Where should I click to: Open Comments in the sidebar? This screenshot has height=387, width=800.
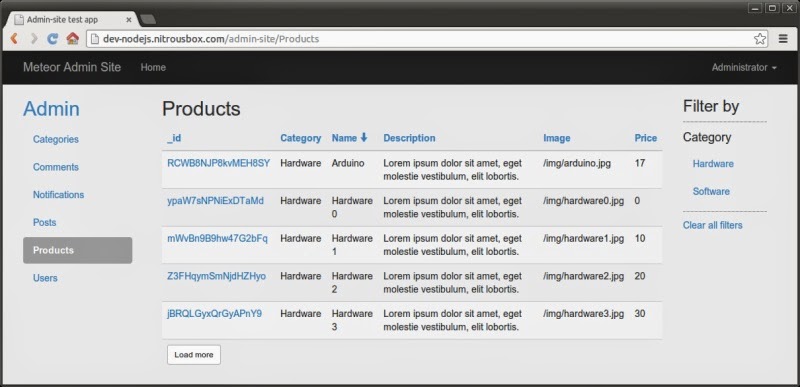pyautogui.click(x=56, y=167)
